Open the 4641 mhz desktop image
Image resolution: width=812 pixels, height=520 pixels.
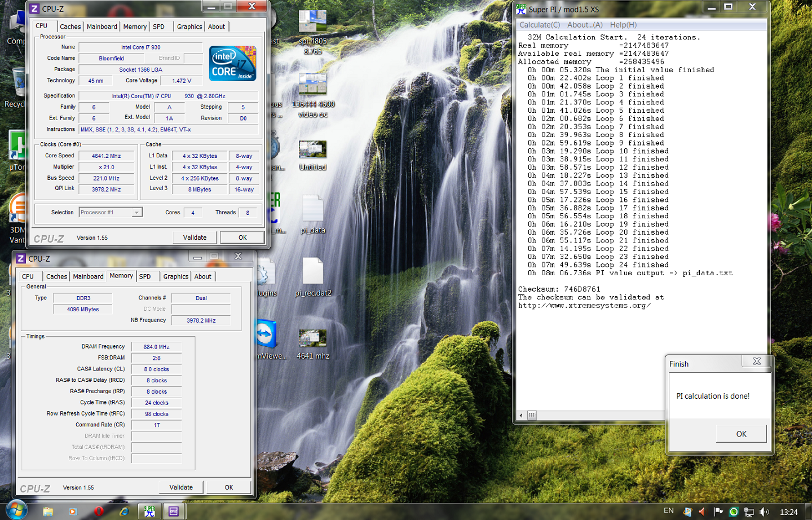tap(313, 344)
